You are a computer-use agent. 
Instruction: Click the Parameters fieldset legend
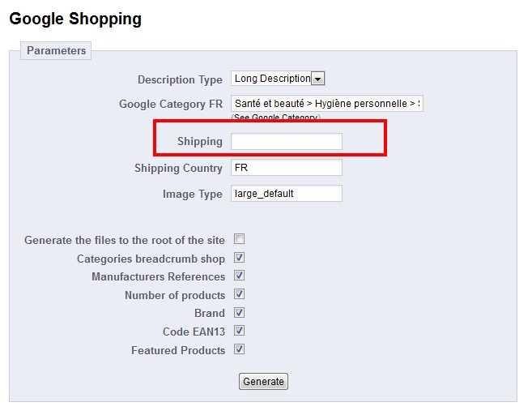tap(56, 50)
